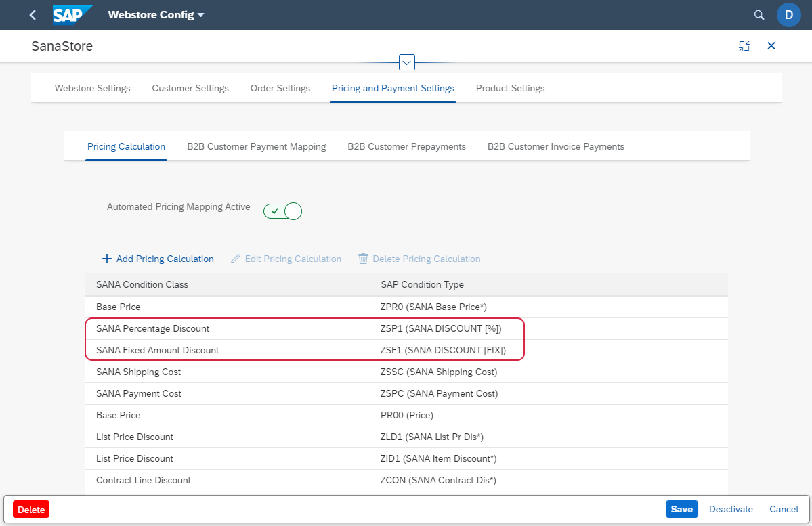Image resolution: width=812 pixels, height=526 pixels.
Task: Select the SANA Shipping Cost row
Action: click(406, 372)
